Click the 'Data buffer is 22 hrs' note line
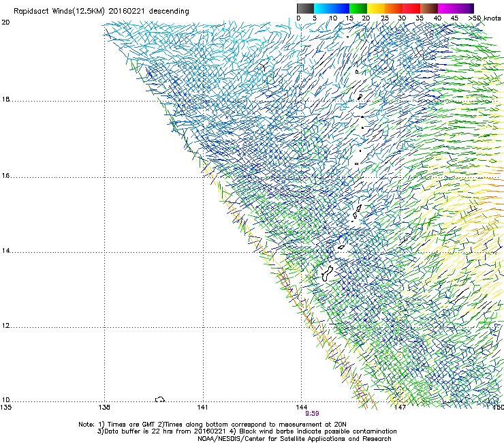This screenshot has width=504, height=443. point(247,431)
